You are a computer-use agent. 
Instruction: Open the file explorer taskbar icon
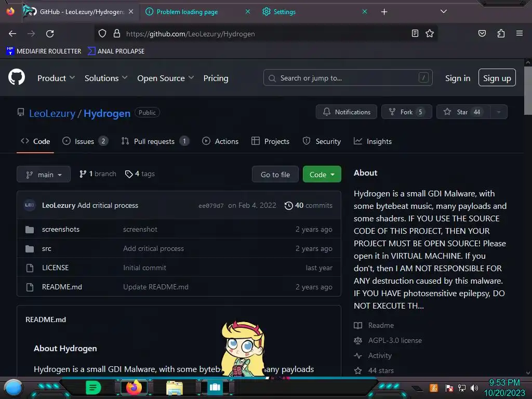[175, 388]
